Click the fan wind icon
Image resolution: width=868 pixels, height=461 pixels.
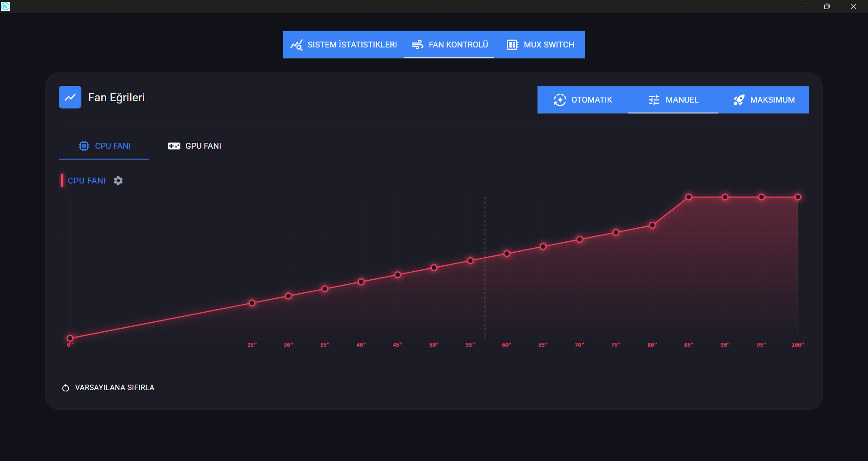click(417, 45)
